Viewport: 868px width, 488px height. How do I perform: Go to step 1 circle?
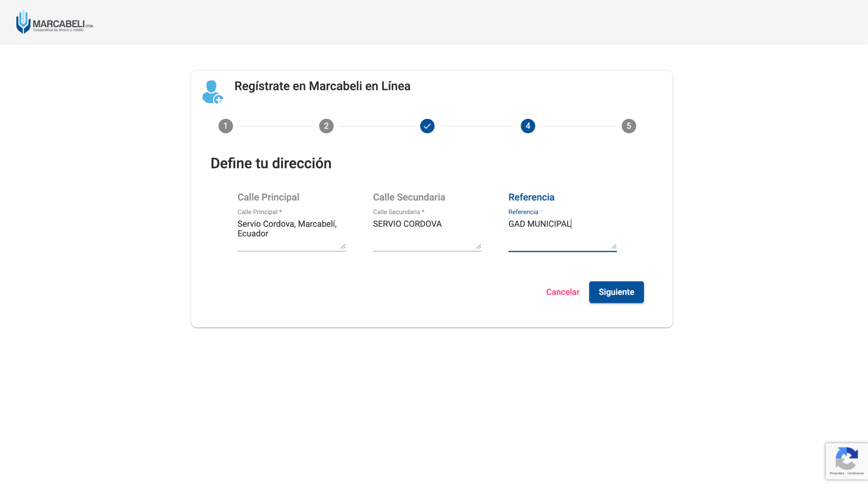225,126
